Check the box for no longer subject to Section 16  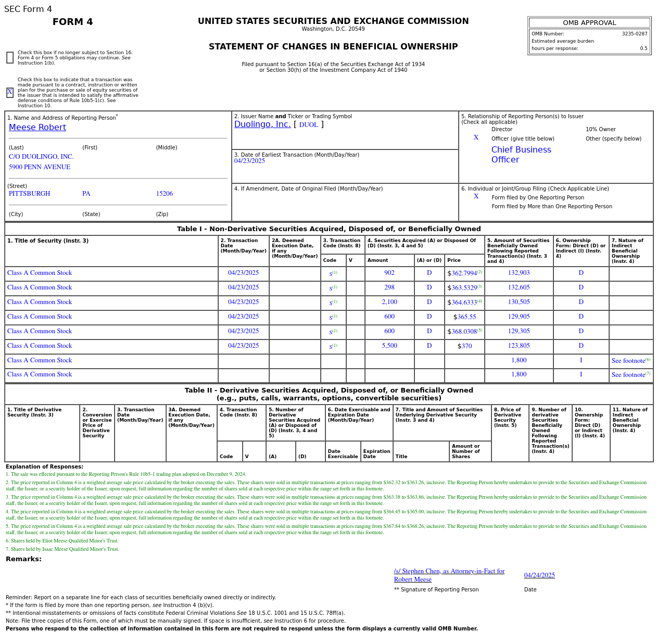click(x=10, y=58)
